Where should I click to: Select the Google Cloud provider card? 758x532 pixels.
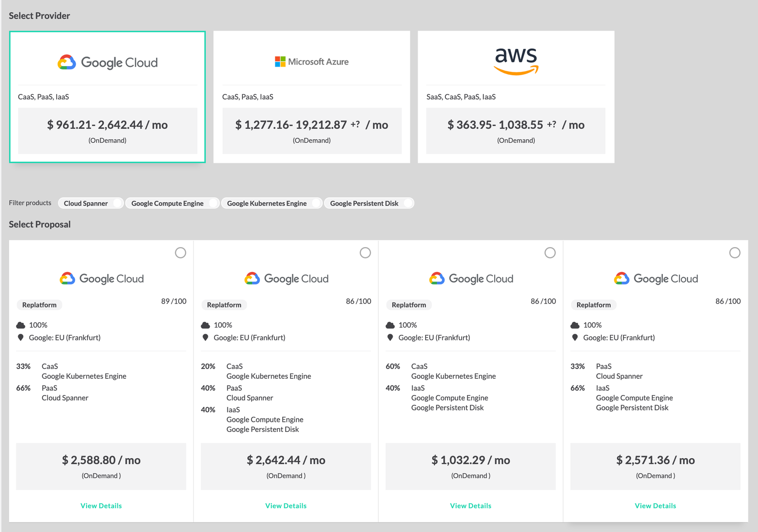[x=107, y=97]
